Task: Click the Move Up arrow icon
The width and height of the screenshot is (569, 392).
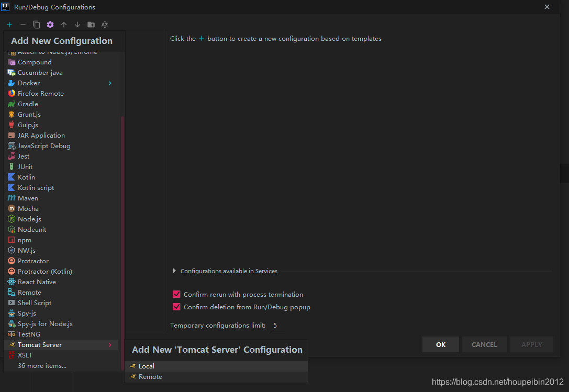Action: (x=64, y=25)
